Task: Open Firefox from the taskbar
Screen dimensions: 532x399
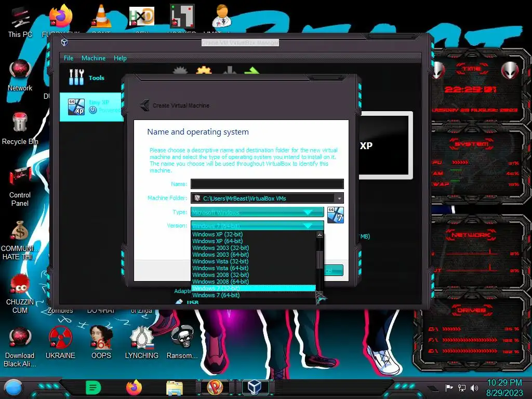Action: click(134, 388)
